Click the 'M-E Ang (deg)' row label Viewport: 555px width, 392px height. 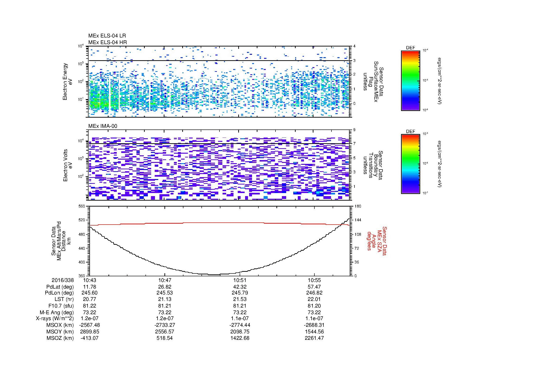pos(57,312)
